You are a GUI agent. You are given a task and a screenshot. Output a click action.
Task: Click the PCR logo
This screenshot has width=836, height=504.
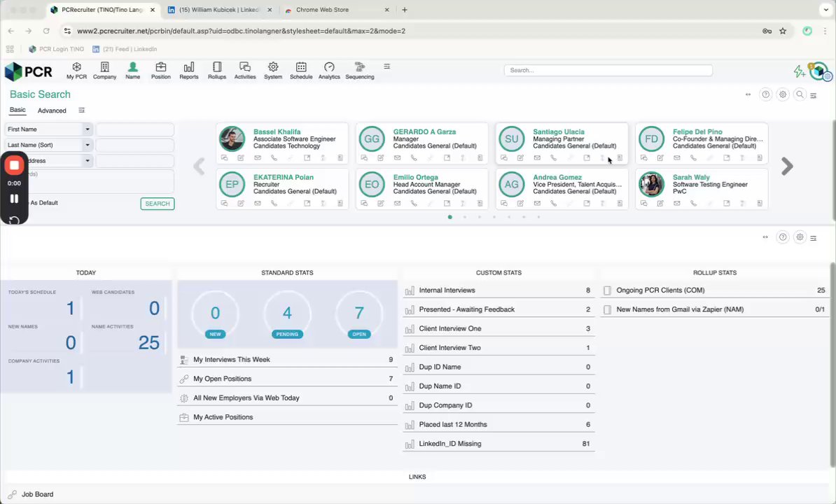tap(28, 71)
